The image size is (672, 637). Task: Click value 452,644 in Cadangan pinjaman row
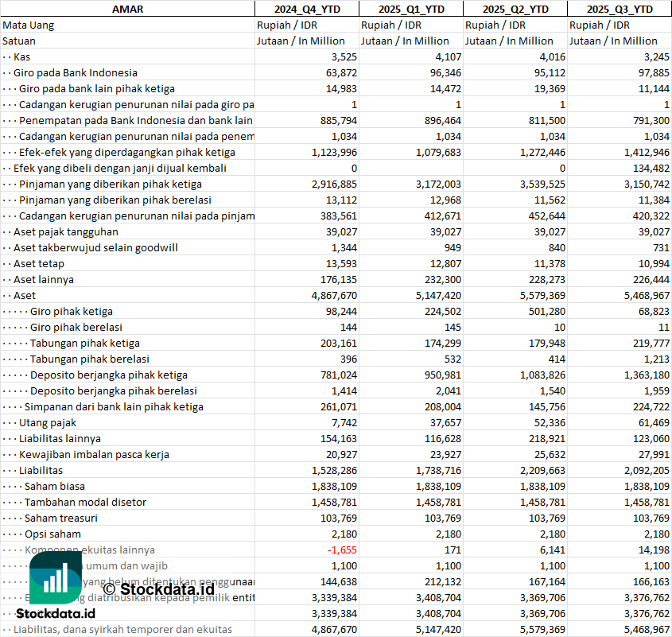[547, 216]
